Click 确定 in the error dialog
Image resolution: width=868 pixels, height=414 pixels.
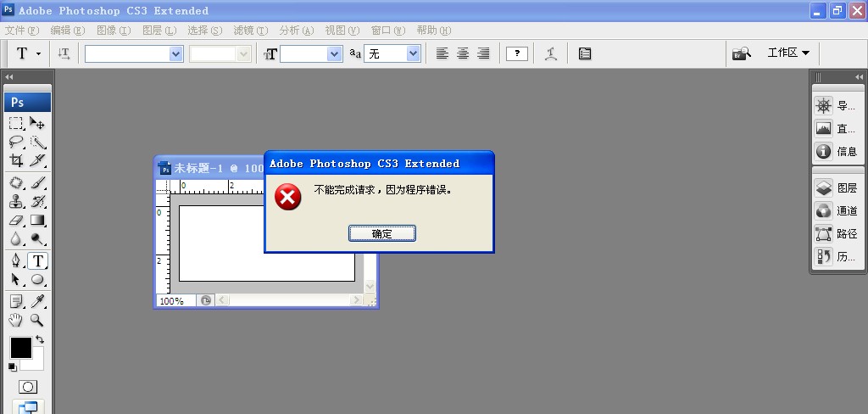382,233
